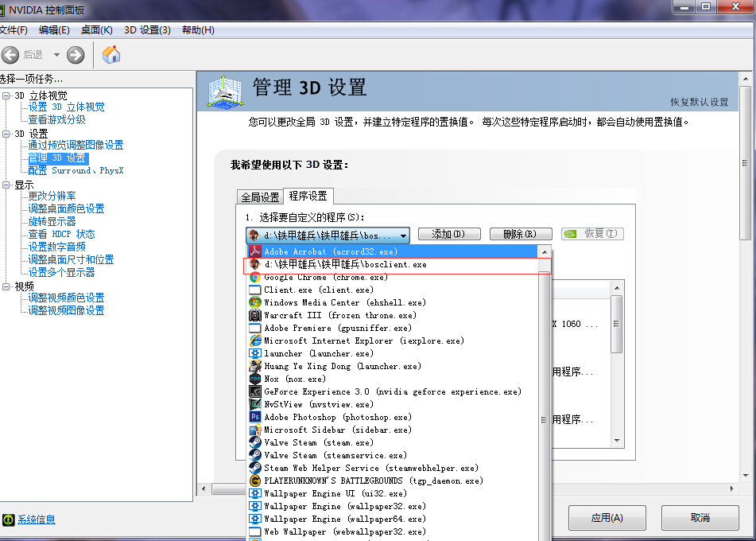The image size is (756, 541).
Task: Choose the Microsoft Sidebar icon
Action: [x=255, y=430]
